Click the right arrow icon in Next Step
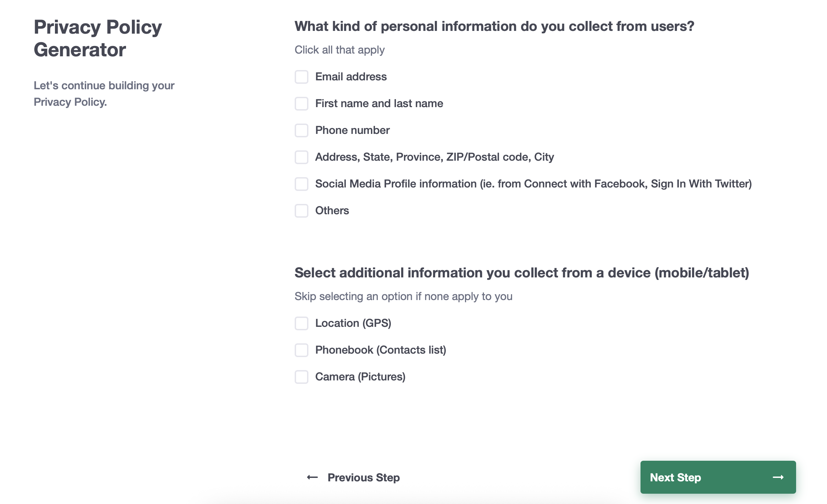The image size is (827, 504). [x=778, y=477]
